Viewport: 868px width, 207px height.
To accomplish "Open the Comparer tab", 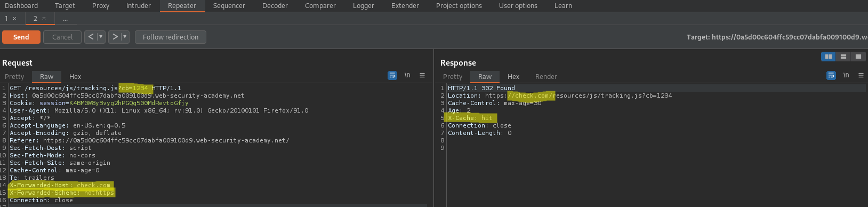I will click(320, 6).
